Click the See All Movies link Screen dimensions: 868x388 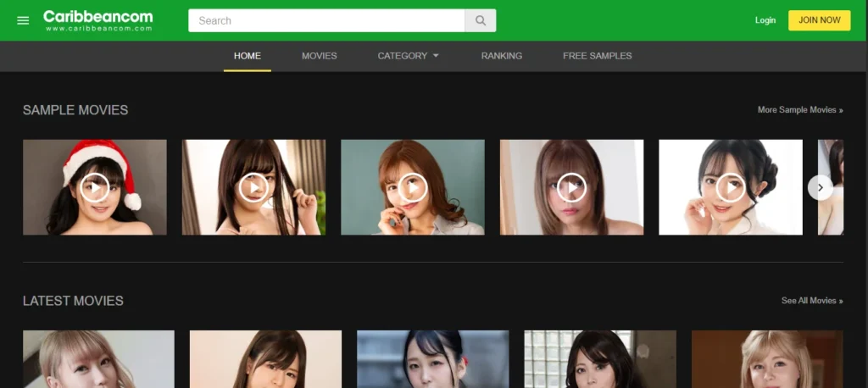[812, 301]
